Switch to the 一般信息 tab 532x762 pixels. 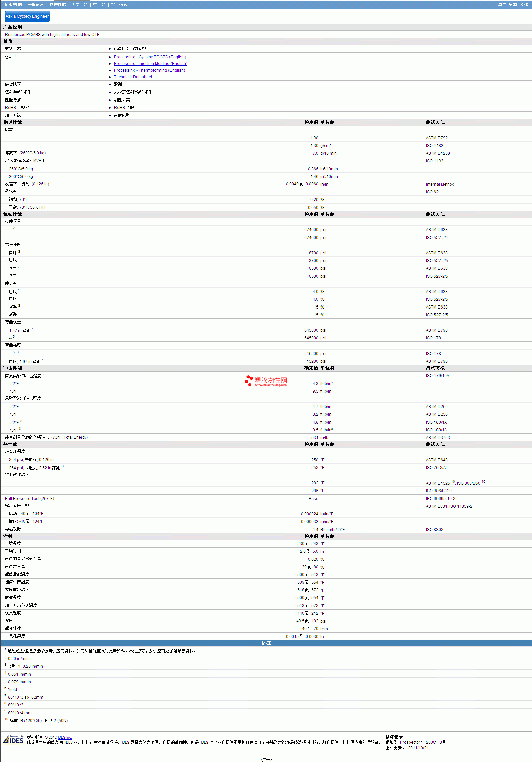[x=36, y=5]
